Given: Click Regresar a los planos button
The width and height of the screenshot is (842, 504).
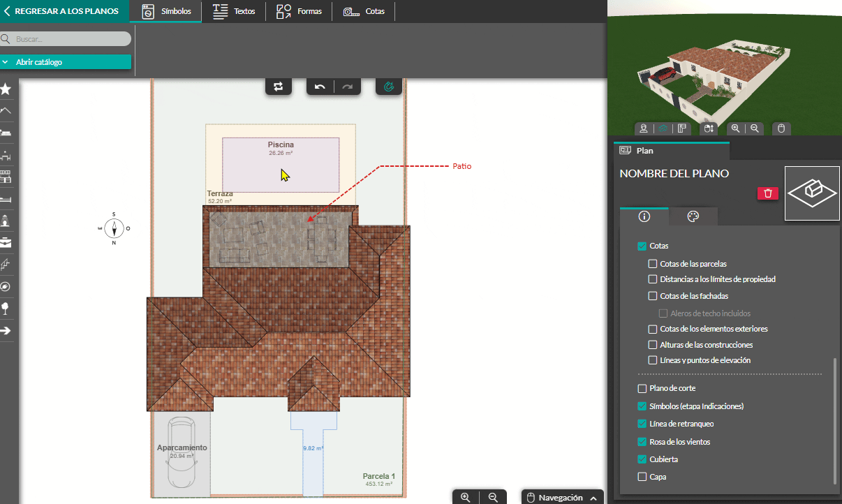Looking at the screenshot, I should (x=64, y=11).
